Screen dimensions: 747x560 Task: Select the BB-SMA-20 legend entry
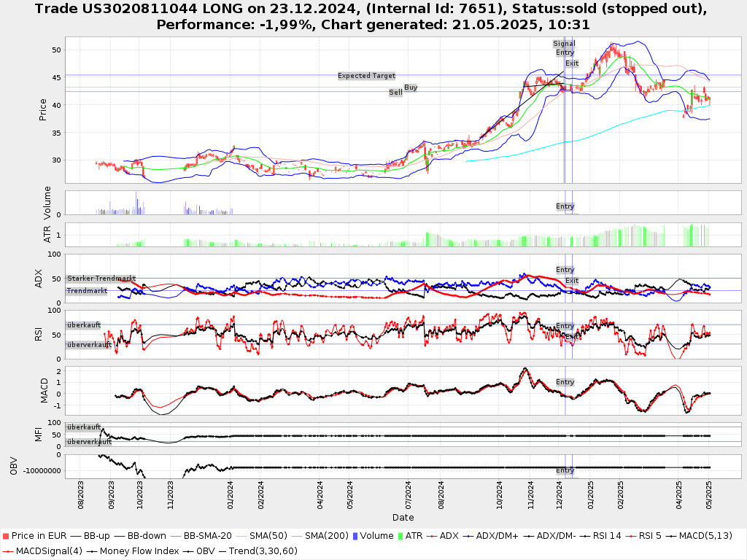tap(206, 536)
